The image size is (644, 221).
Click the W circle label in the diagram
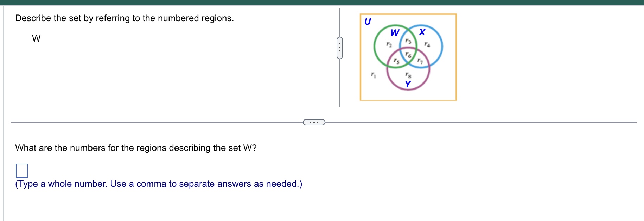coord(395,33)
